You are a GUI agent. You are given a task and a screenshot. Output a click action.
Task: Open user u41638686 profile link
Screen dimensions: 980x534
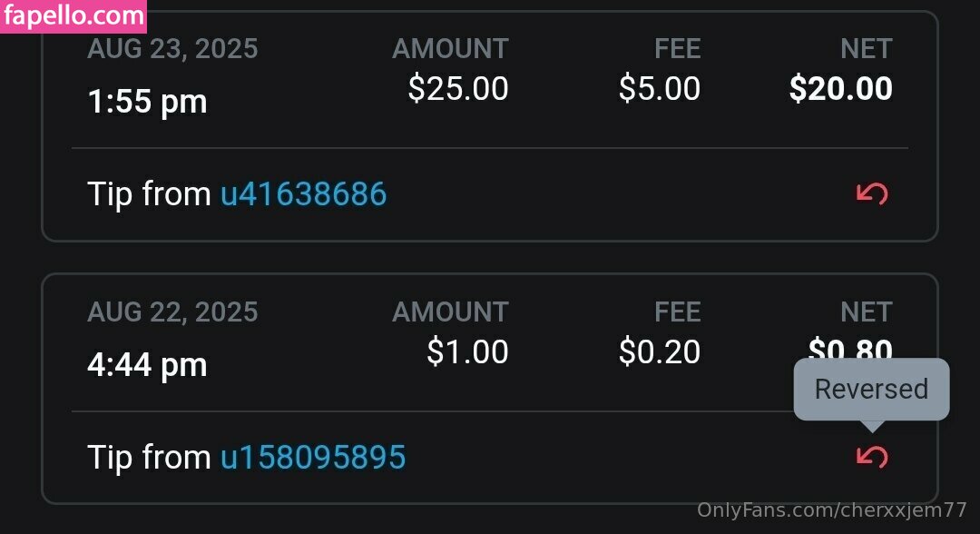click(303, 193)
